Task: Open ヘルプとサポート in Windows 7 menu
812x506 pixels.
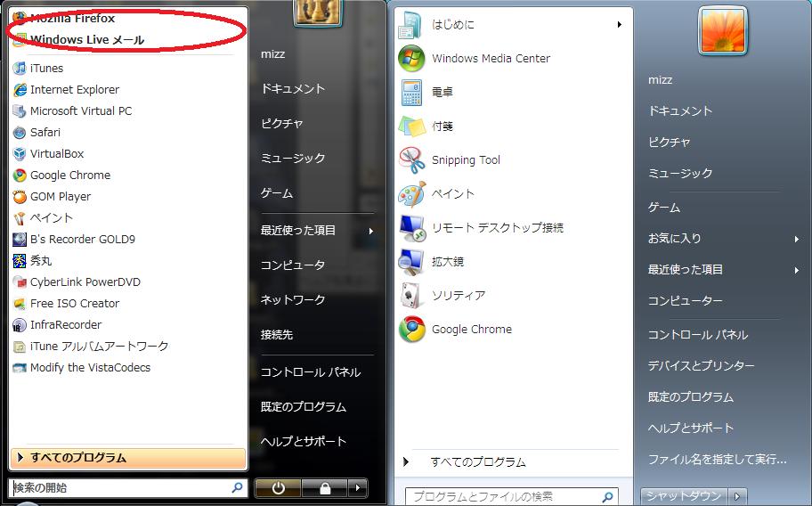Action: (x=691, y=428)
